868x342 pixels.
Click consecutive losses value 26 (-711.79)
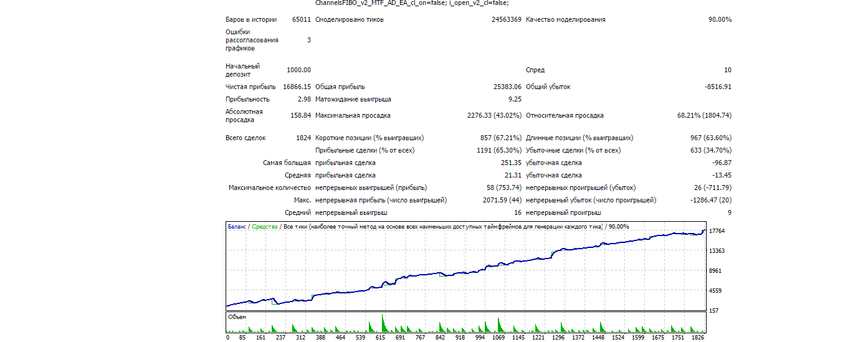tap(712, 188)
